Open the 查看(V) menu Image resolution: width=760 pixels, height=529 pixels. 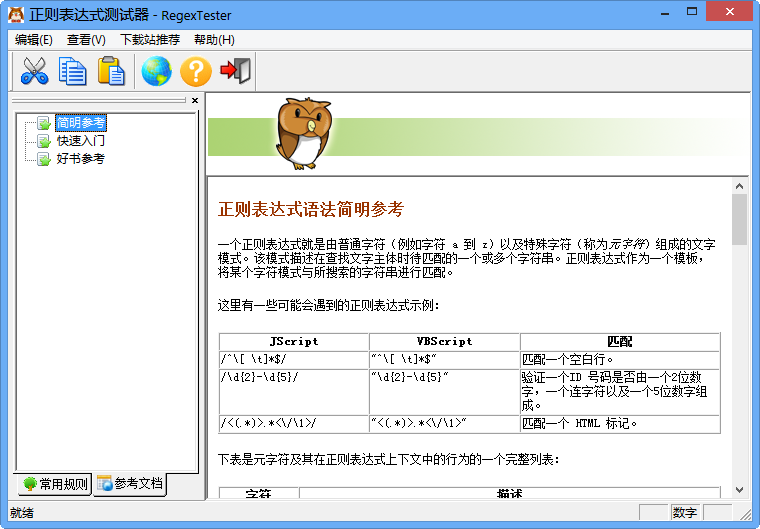tap(86, 40)
